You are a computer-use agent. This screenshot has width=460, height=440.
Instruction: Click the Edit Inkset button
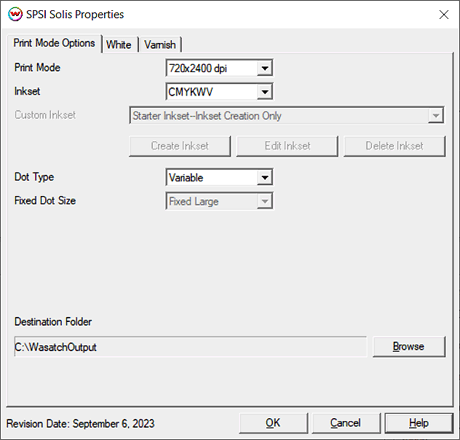point(287,146)
